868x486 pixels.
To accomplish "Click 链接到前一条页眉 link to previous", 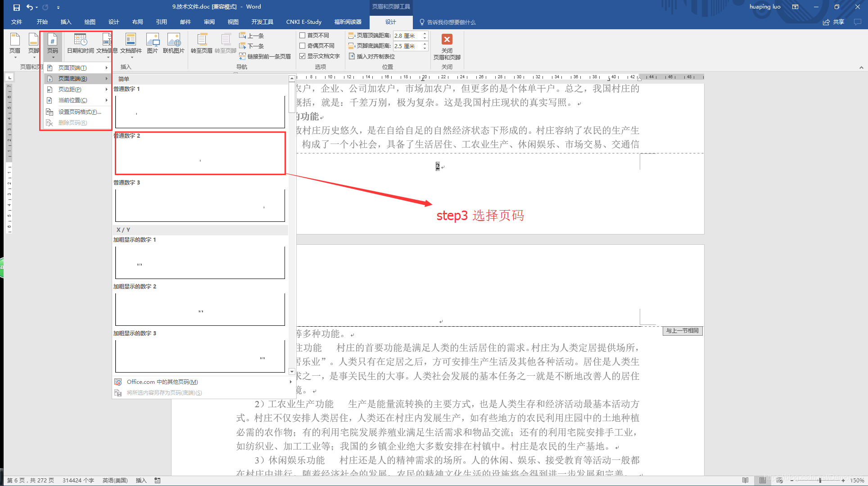I will (265, 56).
